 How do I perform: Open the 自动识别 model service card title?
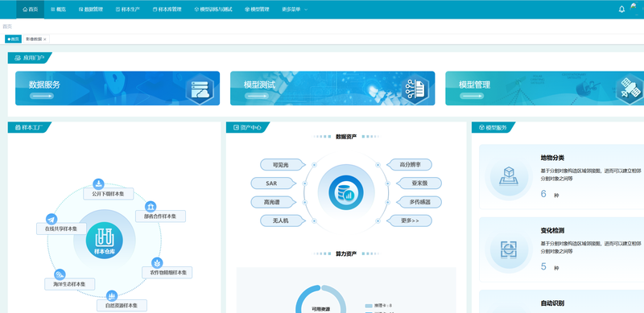pyautogui.click(x=552, y=303)
